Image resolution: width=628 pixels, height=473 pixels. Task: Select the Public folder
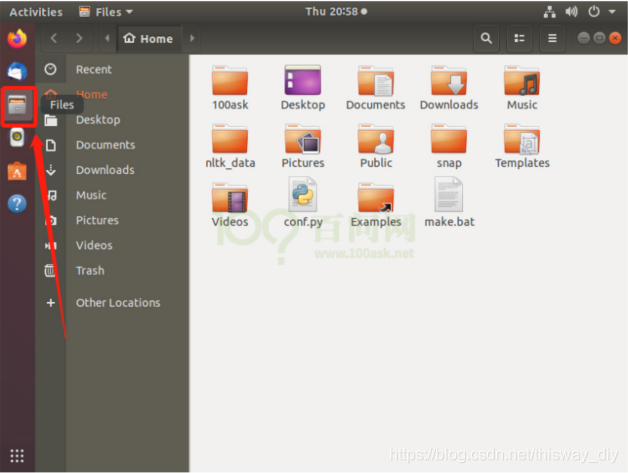coord(376,147)
